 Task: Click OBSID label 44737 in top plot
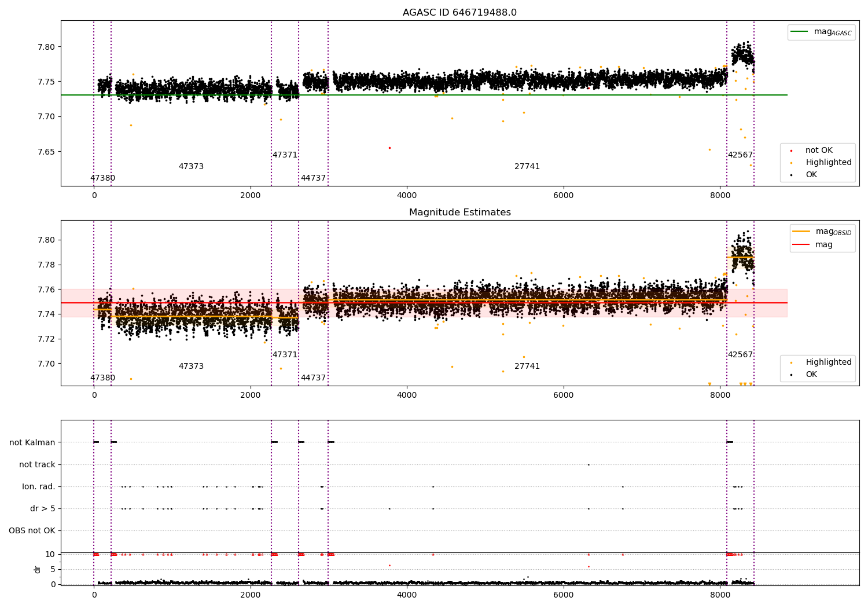point(313,178)
